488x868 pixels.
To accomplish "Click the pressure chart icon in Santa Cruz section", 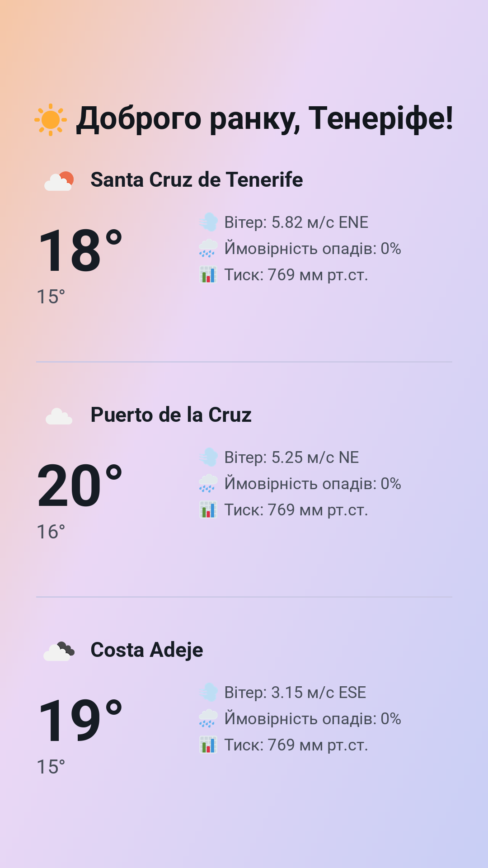I will pyautogui.click(x=208, y=275).
